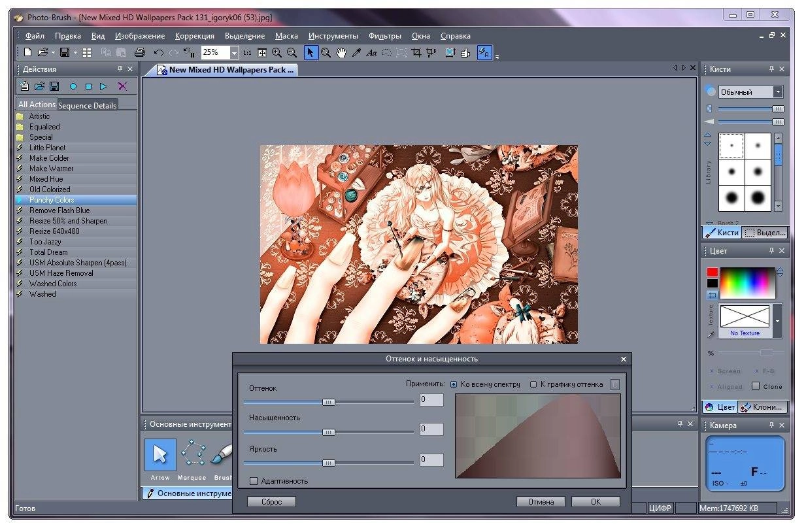Open the texture selection dropdown arrow
Screen dimensions: 806x532
click(777, 322)
